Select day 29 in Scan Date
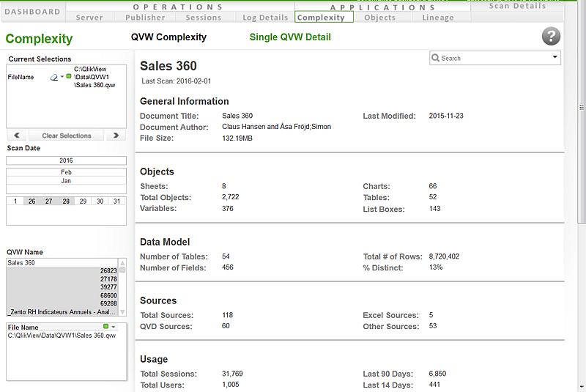Viewport: 586px width, 392px height. (83, 201)
